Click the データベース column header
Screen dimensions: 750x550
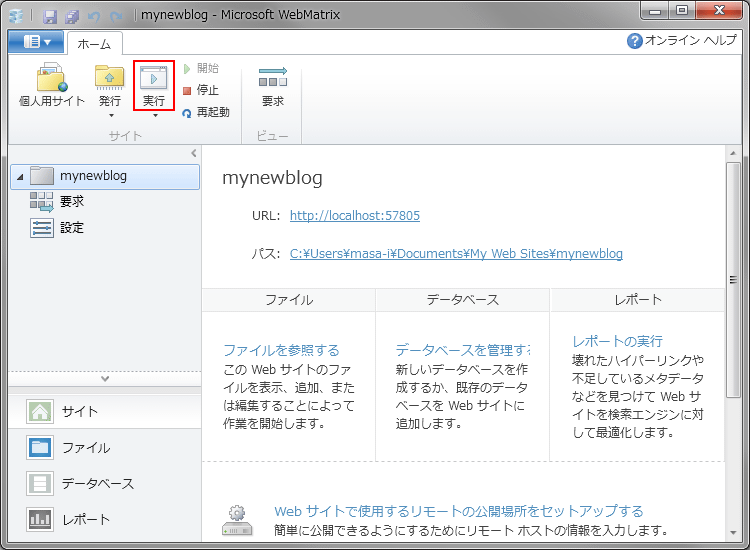[463, 300]
